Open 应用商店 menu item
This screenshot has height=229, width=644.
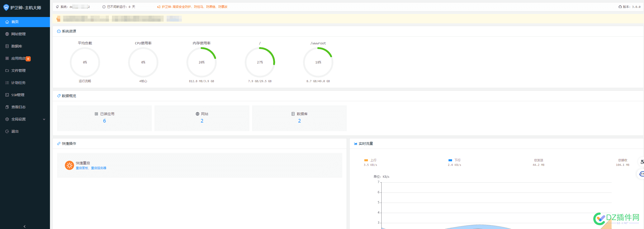point(25,58)
